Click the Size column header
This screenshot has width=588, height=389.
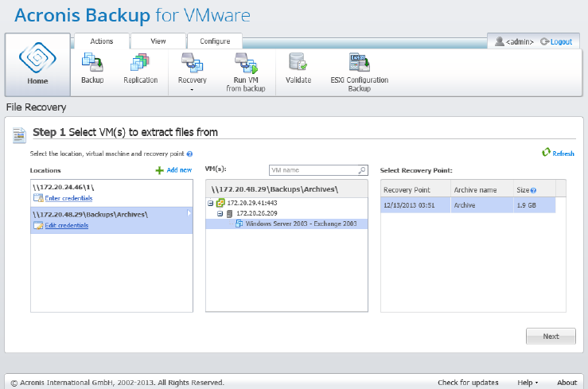[x=535, y=189]
